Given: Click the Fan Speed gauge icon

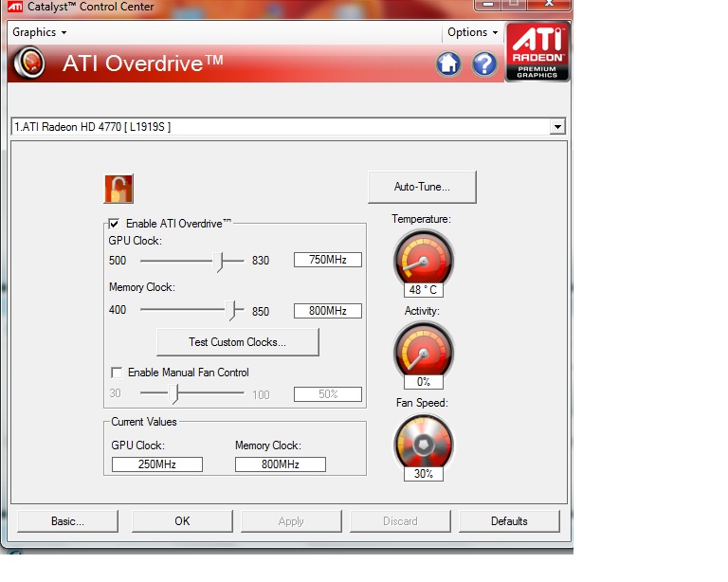Looking at the screenshot, I should [x=424, y=443].
